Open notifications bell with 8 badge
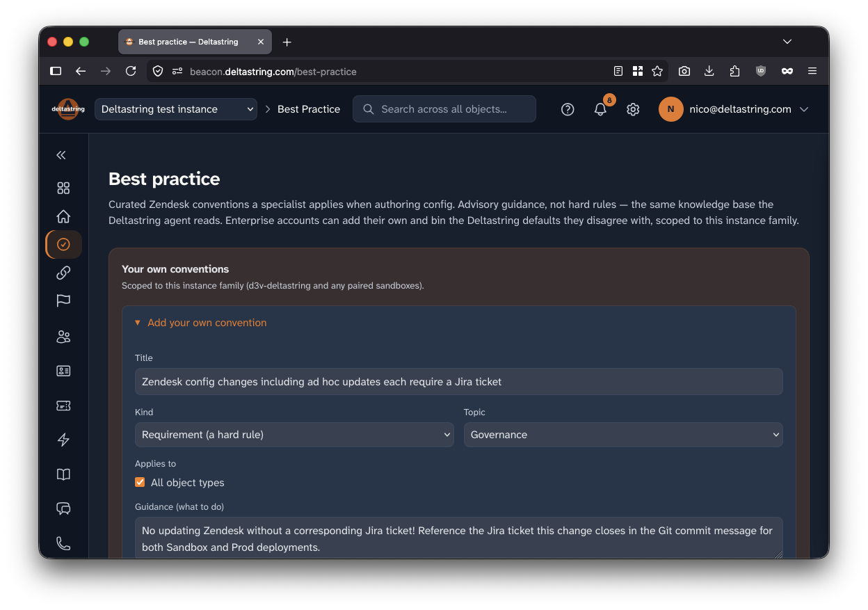868x610 pixels. (601, 109)
